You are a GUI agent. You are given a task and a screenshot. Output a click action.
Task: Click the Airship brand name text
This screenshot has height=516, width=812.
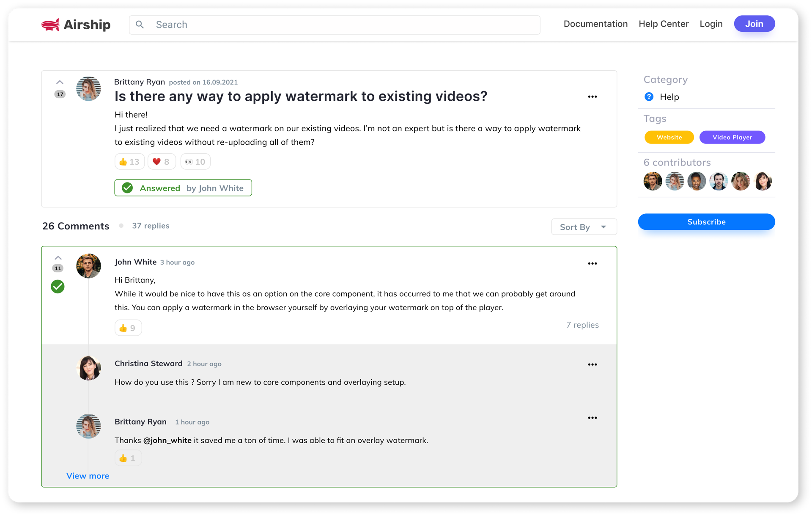87,25
